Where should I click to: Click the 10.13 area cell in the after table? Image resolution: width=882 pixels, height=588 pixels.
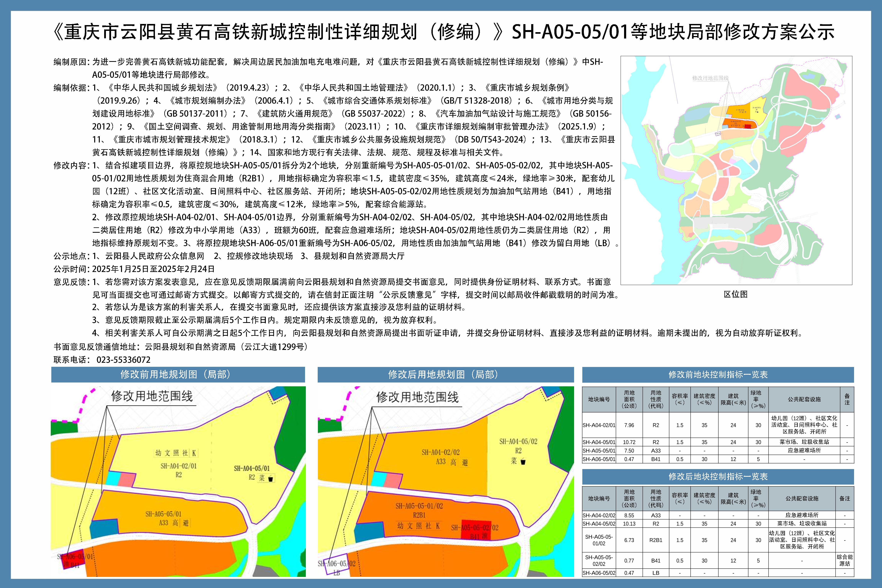pyautogui.click(x=629, y=524)
